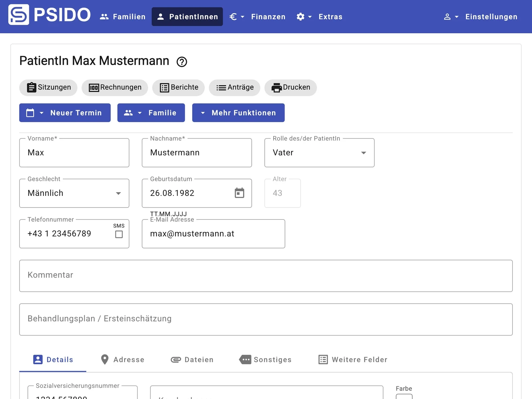532x399 pixels.
Task: Click the Anträge list icon
Action: 221,88
